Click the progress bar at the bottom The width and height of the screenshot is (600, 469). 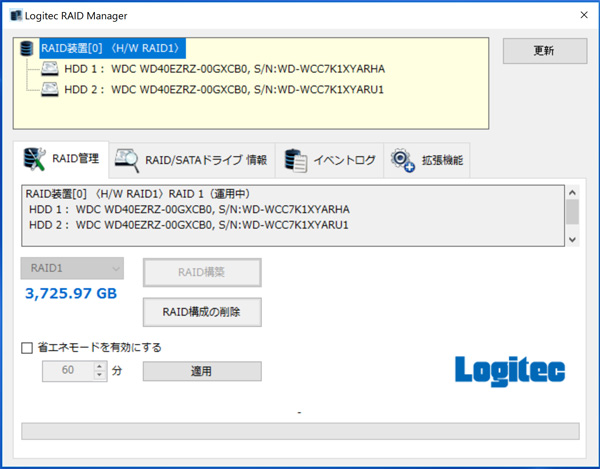pyautogui.click(x=300, y=431)
